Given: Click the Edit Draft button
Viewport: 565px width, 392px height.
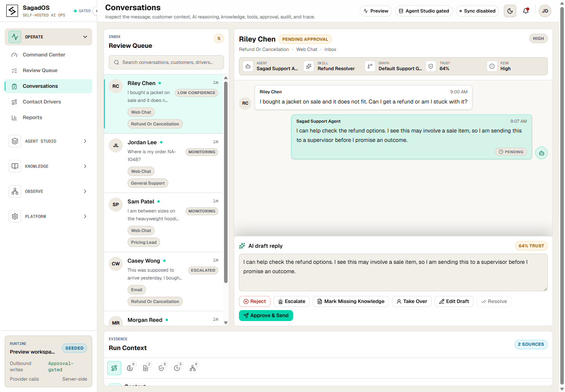Looking at the screenshot, I should (454, 301).
